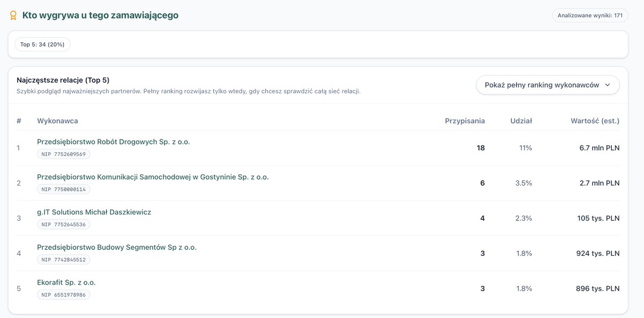The image size is (644, 318).
Task: Click the Kto wygrywa u tego zamawiającego heading
Action: click(x=100, y=16)
